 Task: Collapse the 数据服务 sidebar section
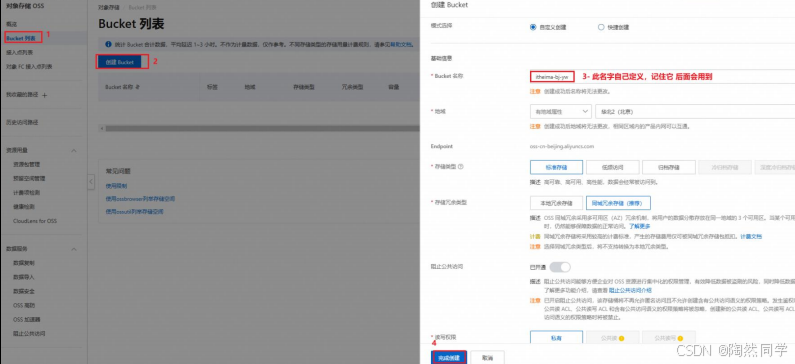click(x=74, y=249)
